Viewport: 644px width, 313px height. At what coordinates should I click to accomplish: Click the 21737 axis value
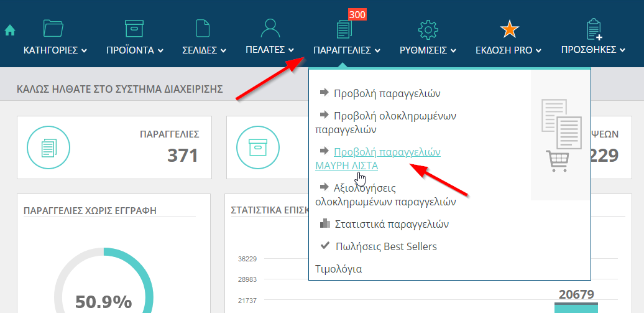click(247, 301)
